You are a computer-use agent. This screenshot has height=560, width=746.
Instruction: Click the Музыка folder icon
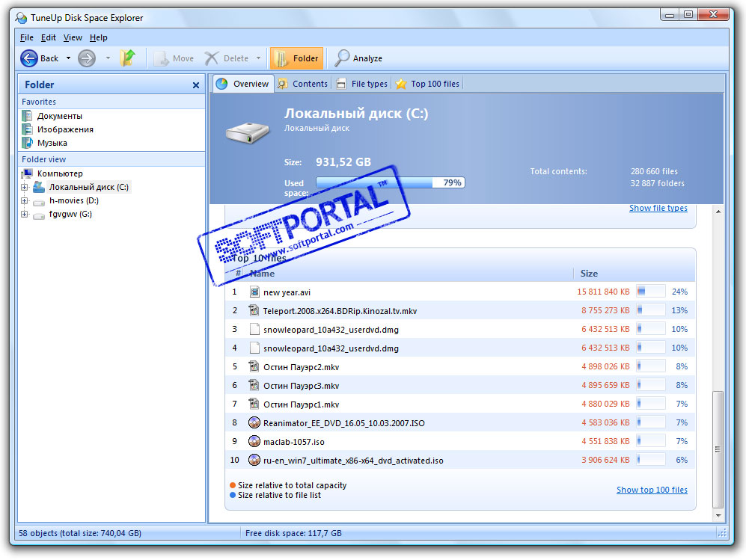[28, 142]
